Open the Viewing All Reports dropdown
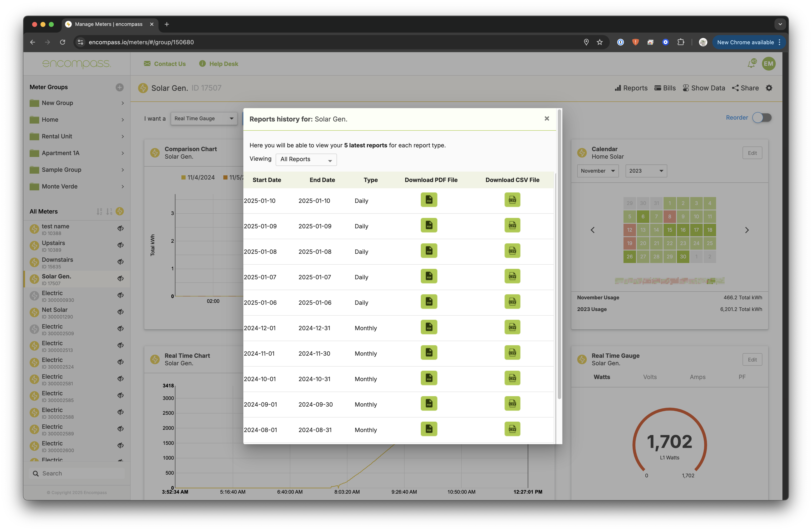The height and width of the screenshot is (531, 812). (306, 159)
